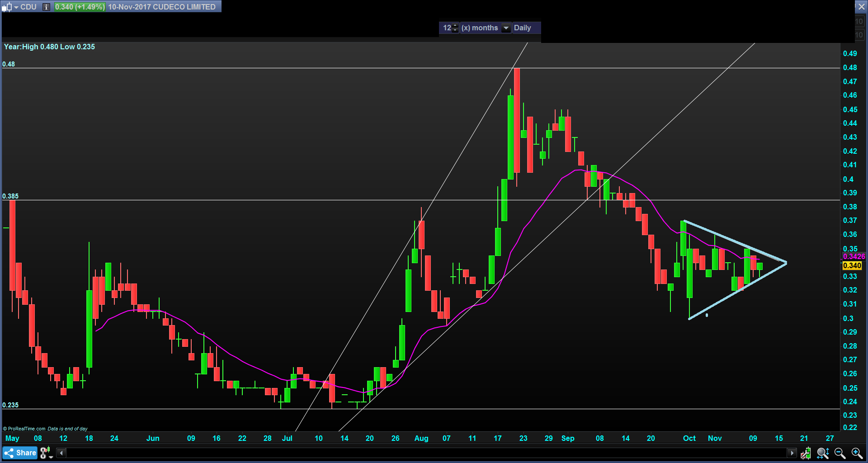Image resolution: width=868 pixels, height=463 pixels.
Task: Click the 12 period value field
Action: click(x=447, y=28)
